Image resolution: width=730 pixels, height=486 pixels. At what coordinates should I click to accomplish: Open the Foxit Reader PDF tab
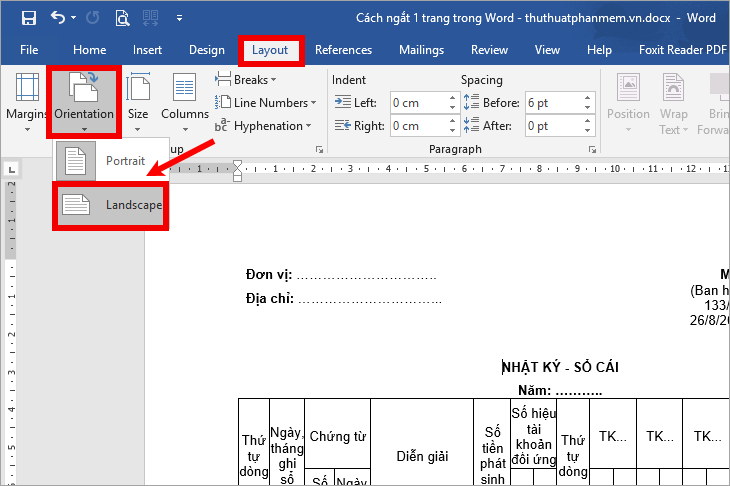pos(683,50)
